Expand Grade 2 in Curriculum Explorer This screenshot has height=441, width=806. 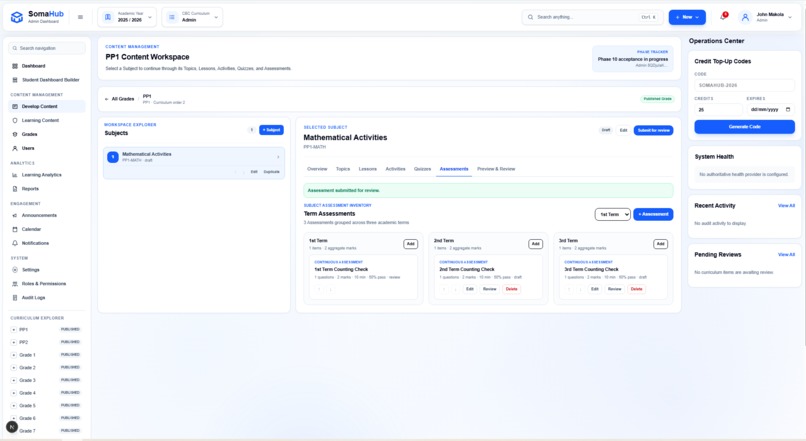[14, 368]
